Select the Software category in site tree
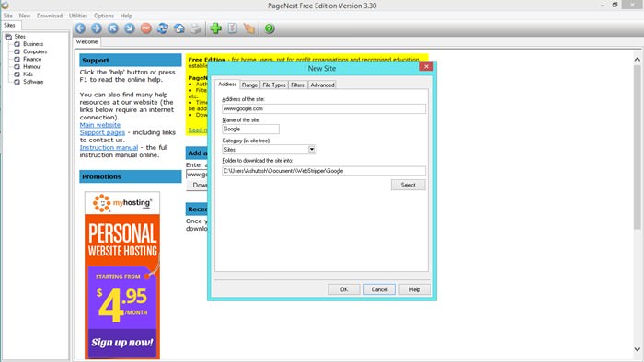Image resolution: width=644 pixels, height=362 pixels. coord(33,82)
